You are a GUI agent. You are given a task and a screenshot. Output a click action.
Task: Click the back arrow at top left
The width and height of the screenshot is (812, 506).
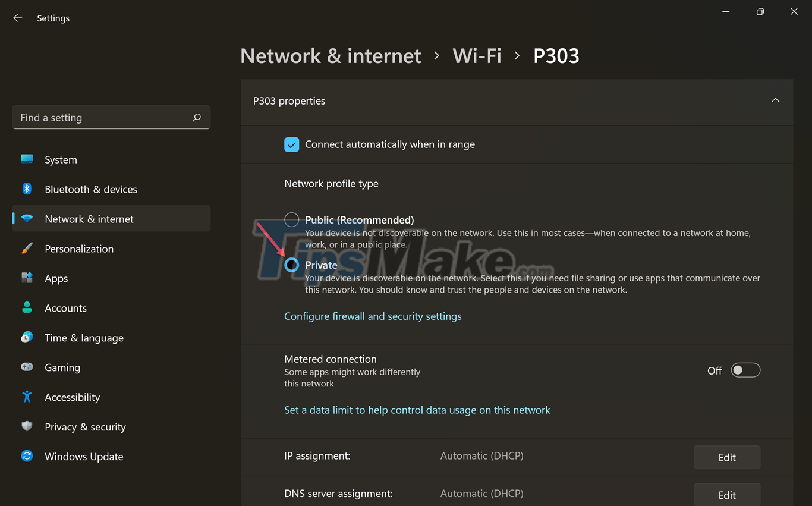click(17, 17)
